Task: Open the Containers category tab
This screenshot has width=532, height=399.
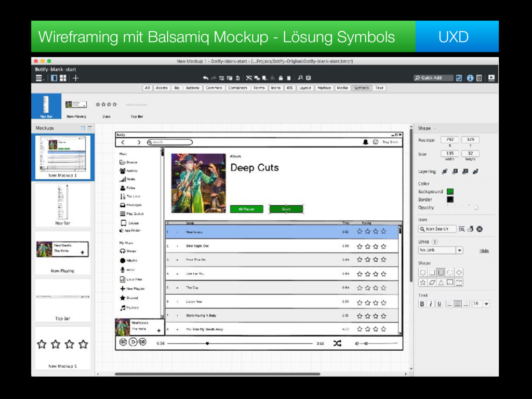Action: click(237, 88)
